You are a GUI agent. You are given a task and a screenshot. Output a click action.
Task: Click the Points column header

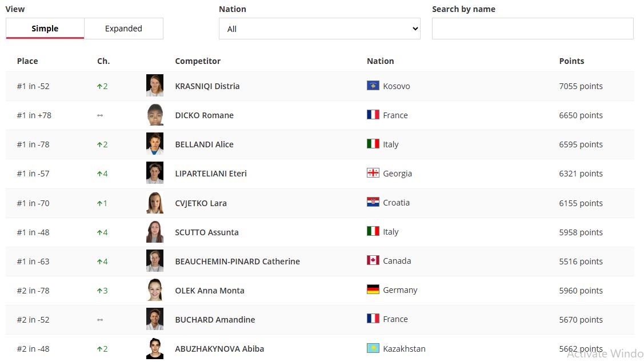click(571, 61)
